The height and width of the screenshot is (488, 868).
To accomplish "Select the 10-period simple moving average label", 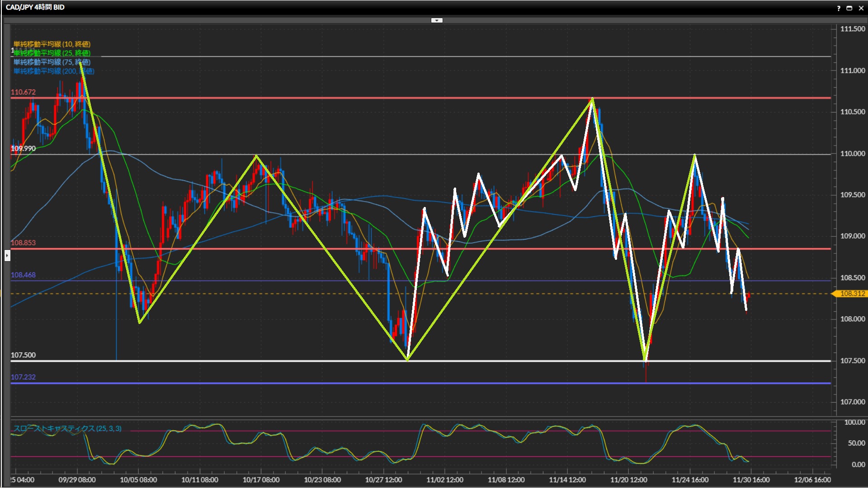I will [52, 44].
